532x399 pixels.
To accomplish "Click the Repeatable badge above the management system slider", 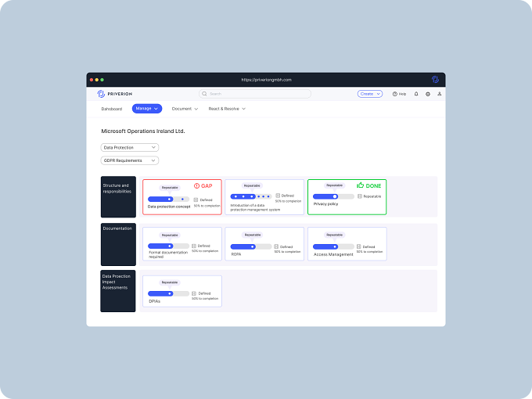I will pos(252,185).
